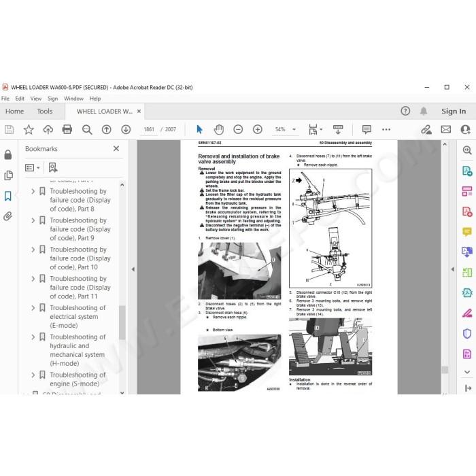This screenshot has height=476, width=476.
Task: Click the bookmarks panel scrollbar thumb
Action: tap(122, 322)
